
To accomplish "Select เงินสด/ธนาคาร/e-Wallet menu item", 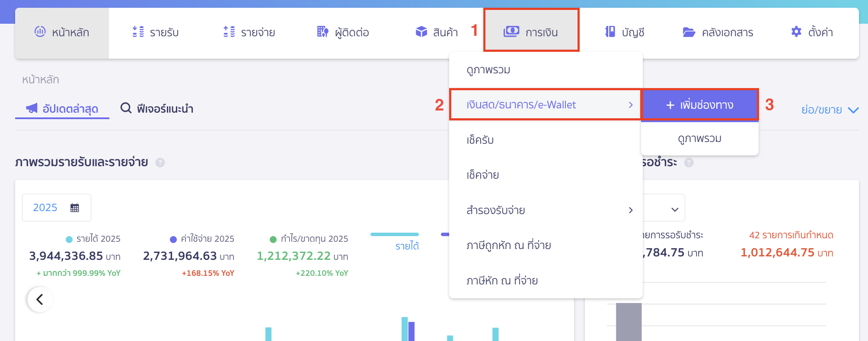I will (x=546, y=105).
